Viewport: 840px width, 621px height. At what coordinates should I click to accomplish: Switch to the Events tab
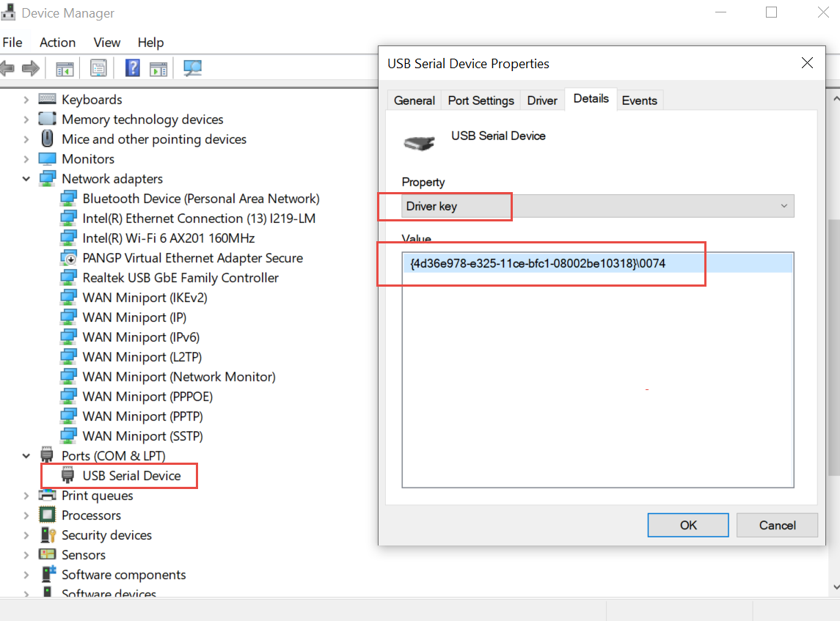(639, 100)
